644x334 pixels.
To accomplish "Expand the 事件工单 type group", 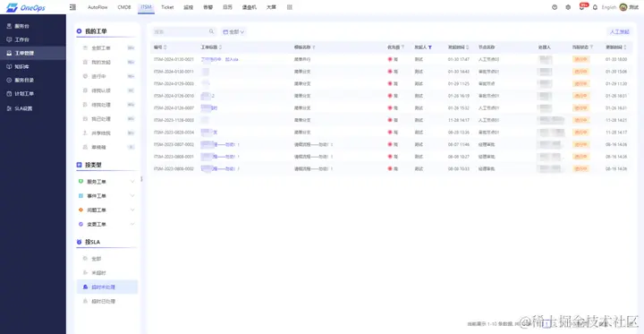I will (132, 196).
